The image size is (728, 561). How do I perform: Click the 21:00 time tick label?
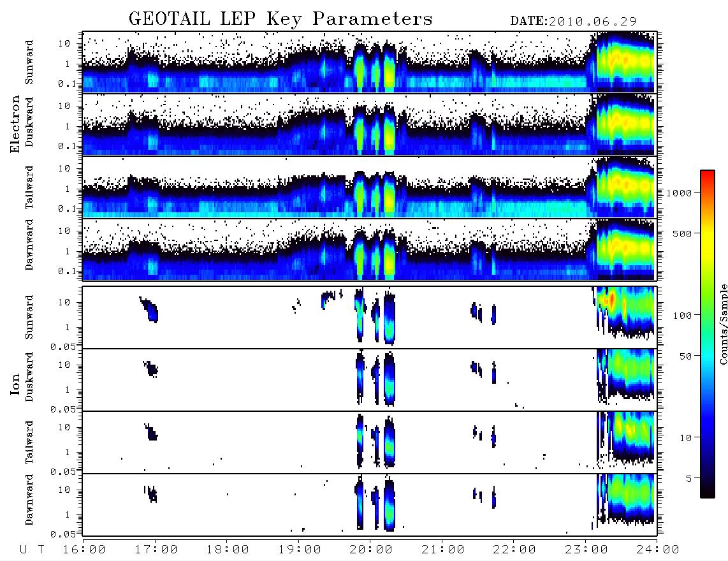pyautogui.click(x=443, y=550)
